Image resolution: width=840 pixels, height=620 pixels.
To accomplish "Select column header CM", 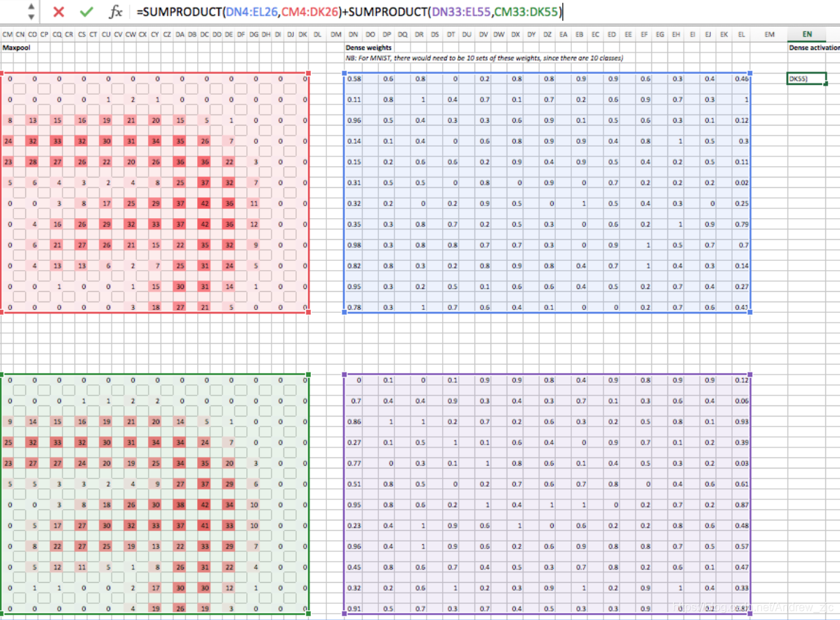I will tap(8, 34).
